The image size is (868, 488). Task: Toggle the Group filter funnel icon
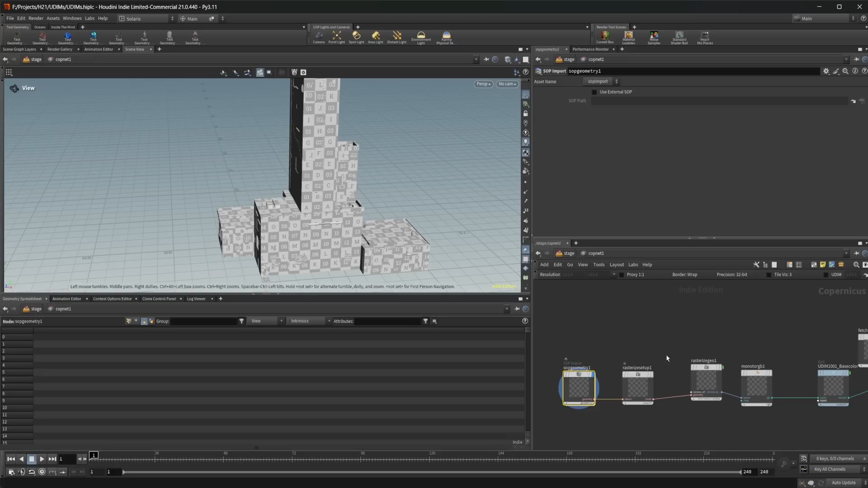click(241, 321)
